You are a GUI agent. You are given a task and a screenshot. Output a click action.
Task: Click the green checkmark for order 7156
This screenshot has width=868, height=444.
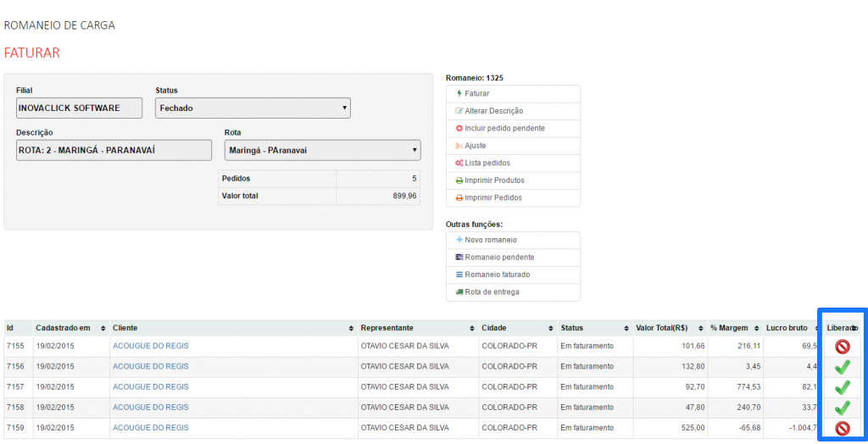click(x=842, y=367)
